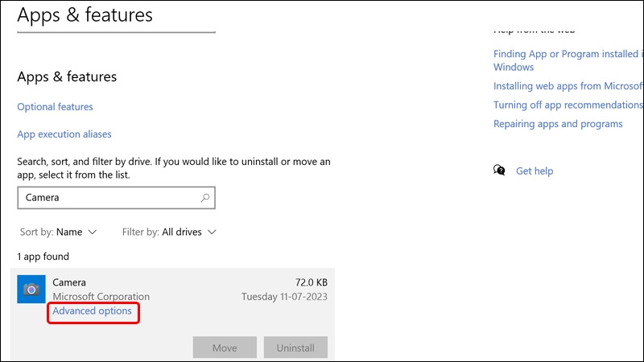This screenshot has height=362, width=644.
Task: Focus the app search field containing Camera
Action: (116, 198)
